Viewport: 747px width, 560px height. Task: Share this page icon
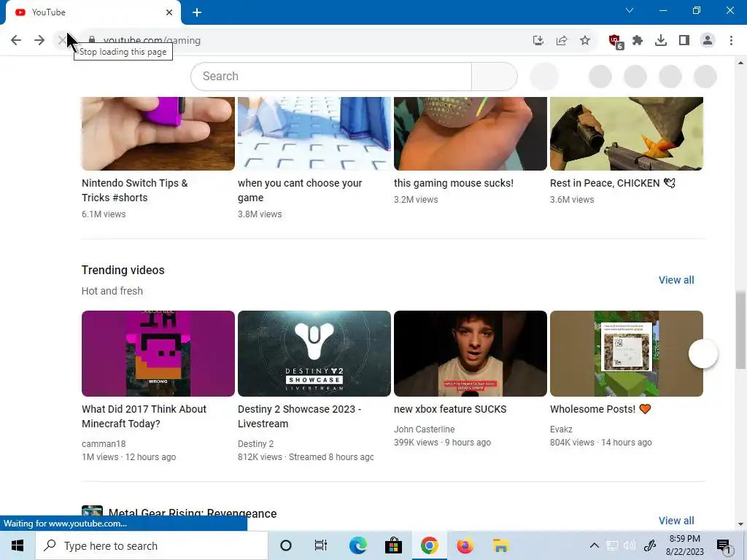click(x=562, y=41)
